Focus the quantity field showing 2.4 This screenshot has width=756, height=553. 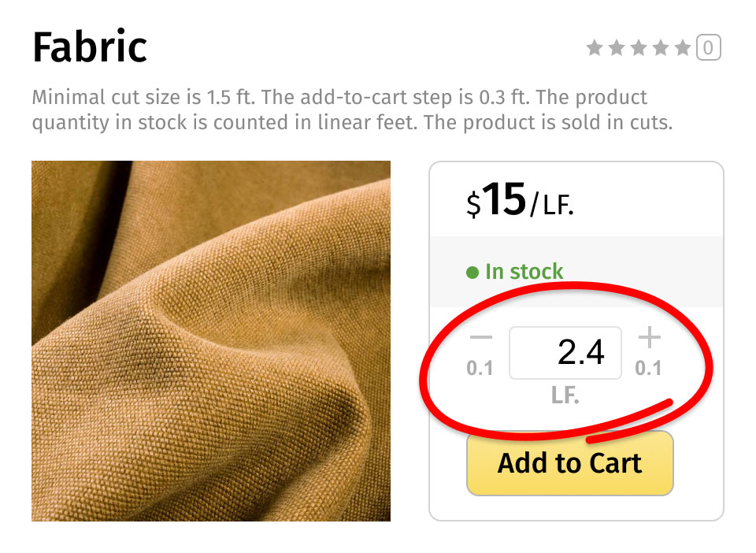tap(565, 352)
